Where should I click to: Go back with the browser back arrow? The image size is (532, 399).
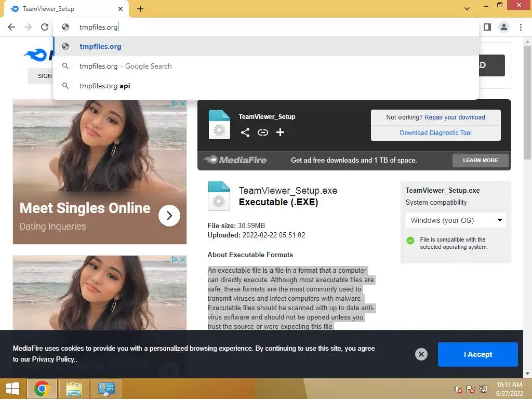coord(11,27)
